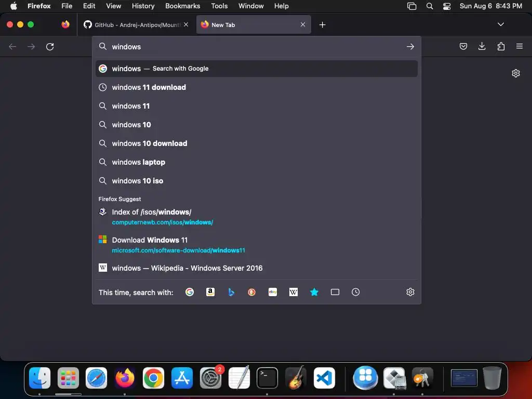The height and width of the screenshot is (399, 532).
Task: Open macOS Control Center
Action: 446,6
